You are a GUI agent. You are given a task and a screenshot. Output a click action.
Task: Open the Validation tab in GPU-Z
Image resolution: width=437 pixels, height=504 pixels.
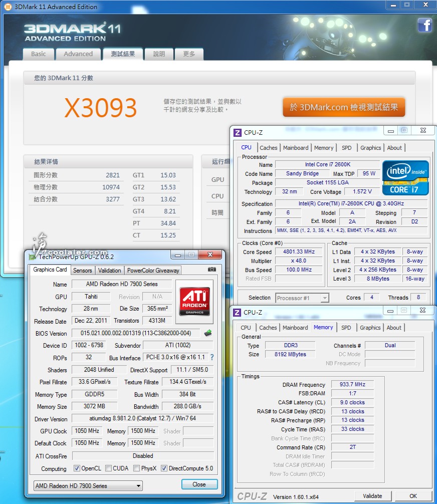coord(109,271)
